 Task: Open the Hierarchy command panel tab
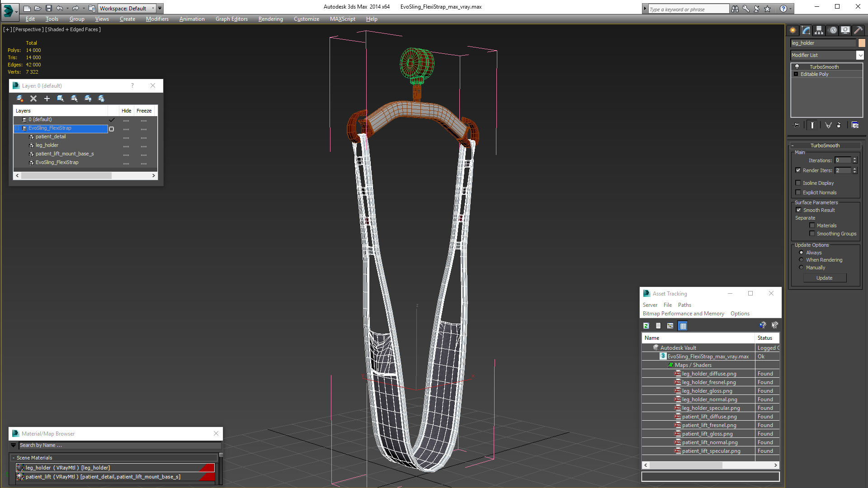(x=819, y=30)
